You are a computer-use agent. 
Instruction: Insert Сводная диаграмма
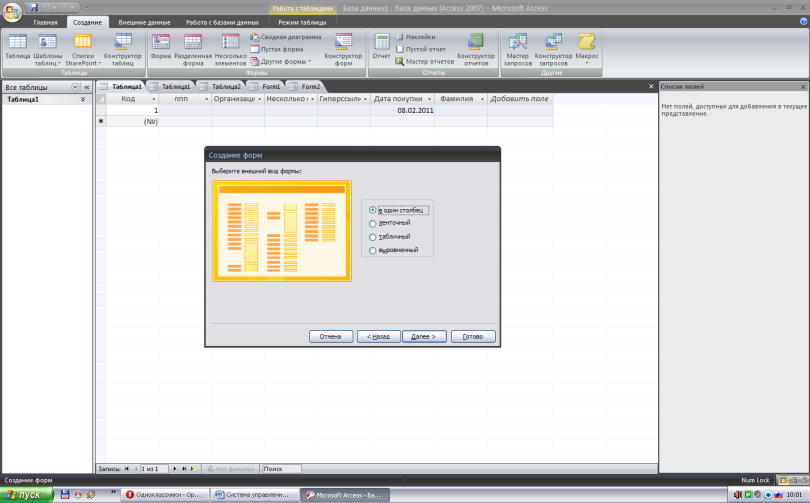286,37
